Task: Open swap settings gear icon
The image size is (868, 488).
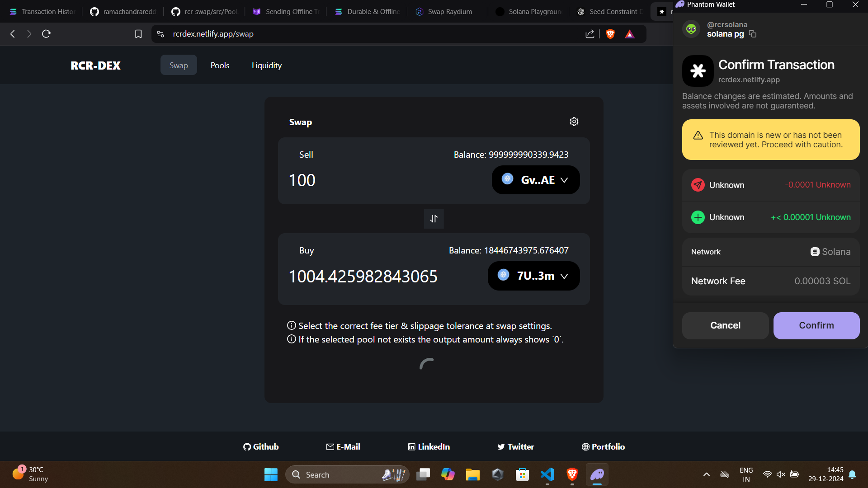Action: coord(574,122)
